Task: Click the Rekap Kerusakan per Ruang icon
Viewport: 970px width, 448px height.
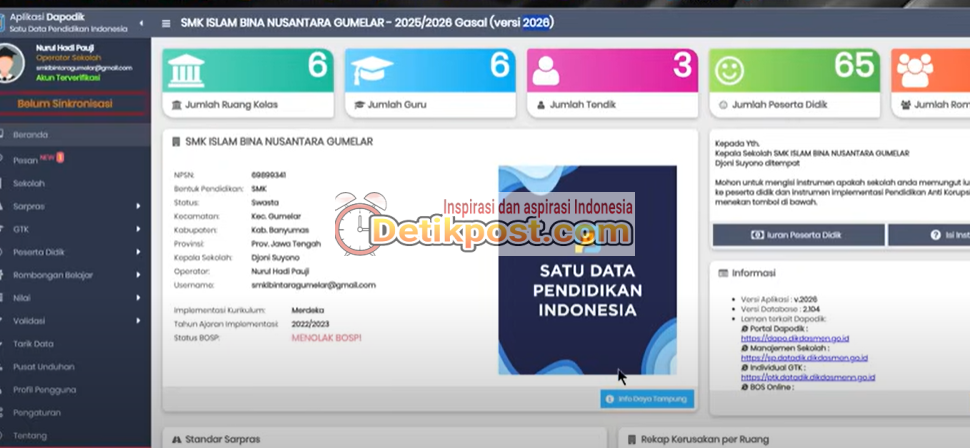Action: point(632,439)
